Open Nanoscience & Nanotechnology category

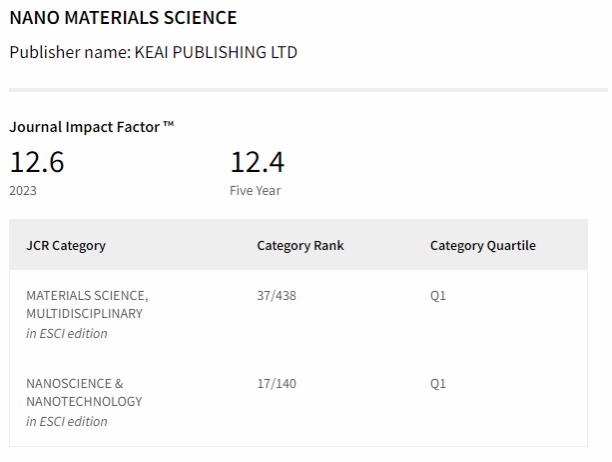click(x=84, y=392)
